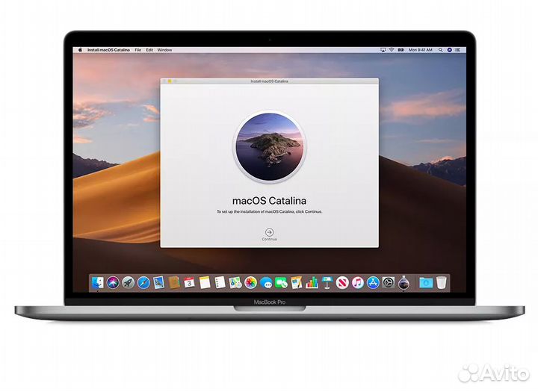Open Spotlight search magnifier
The width and height of the screenshot is (538, 392).
(441, 50)
